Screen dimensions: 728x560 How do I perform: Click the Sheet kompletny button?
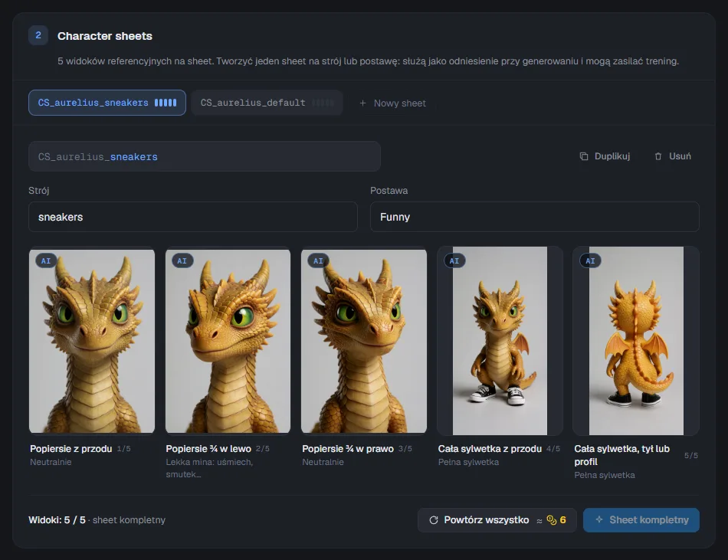[641, 520]
